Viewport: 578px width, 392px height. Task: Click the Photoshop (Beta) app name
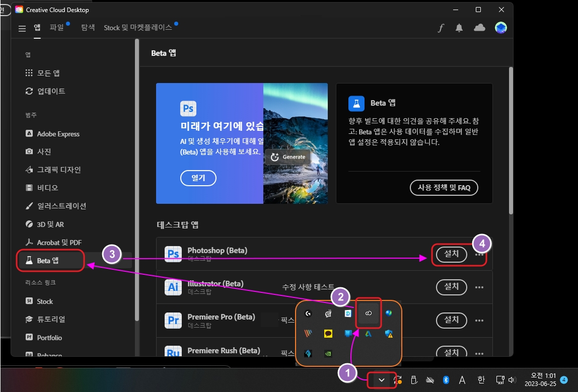pos(217,251)
